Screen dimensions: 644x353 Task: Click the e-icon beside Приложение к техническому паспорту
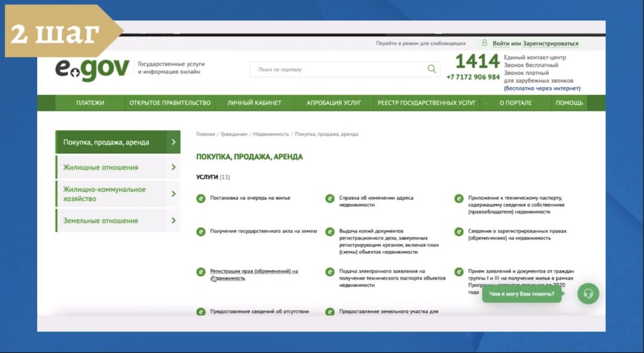[459, 198]
